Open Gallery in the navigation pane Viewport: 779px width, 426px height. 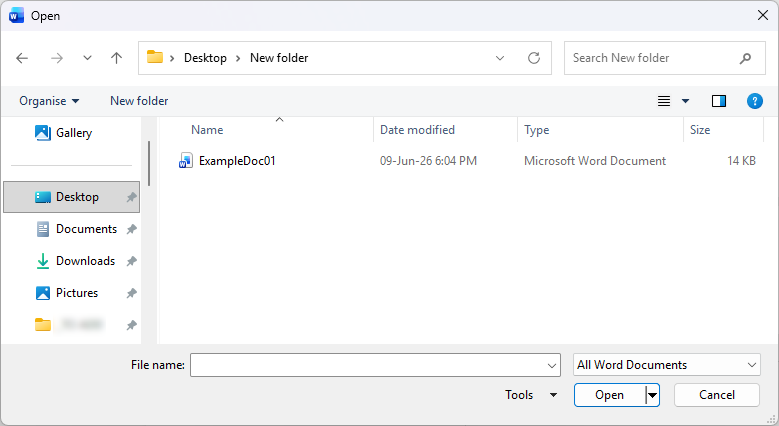pyautogui.click(x=64, y=133)
